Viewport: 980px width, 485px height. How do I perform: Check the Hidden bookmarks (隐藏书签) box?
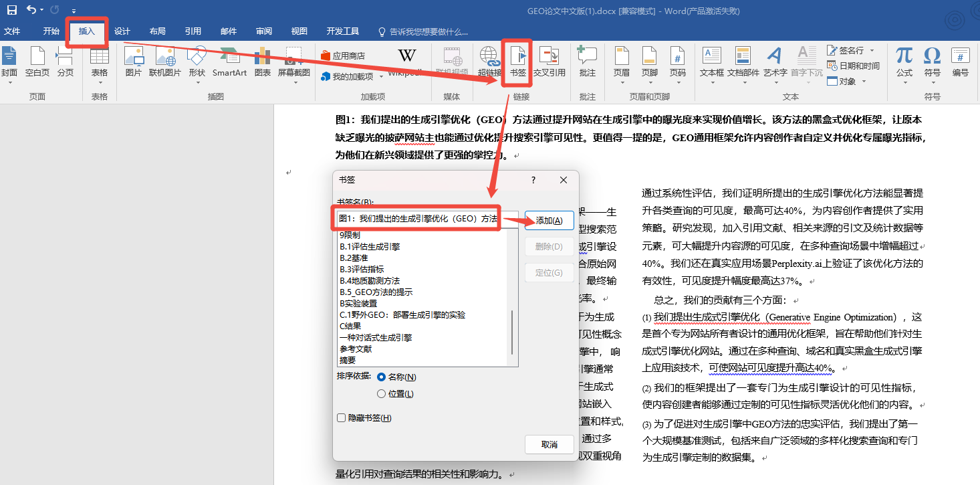point(342,418)
